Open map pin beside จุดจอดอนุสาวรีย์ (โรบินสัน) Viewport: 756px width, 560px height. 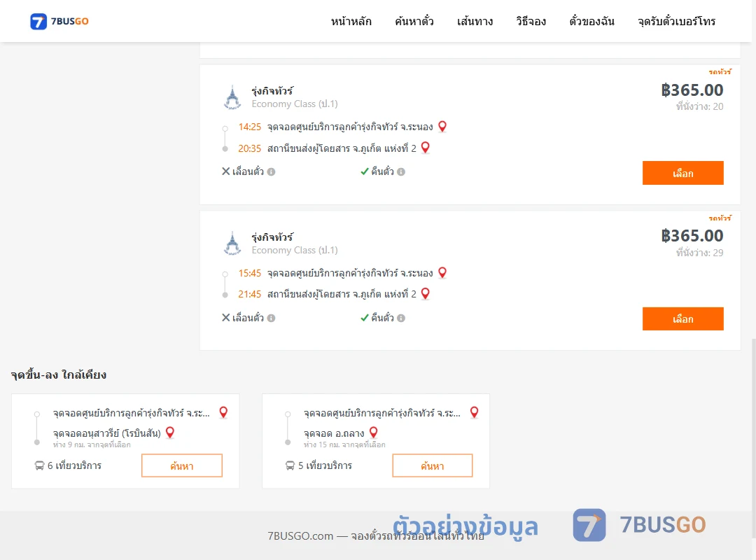click(x=169, y=433)
